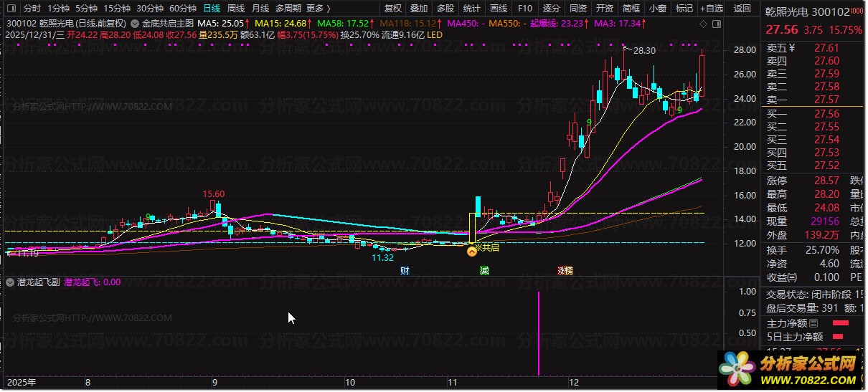Click the 复权 toolbar button

393,9
